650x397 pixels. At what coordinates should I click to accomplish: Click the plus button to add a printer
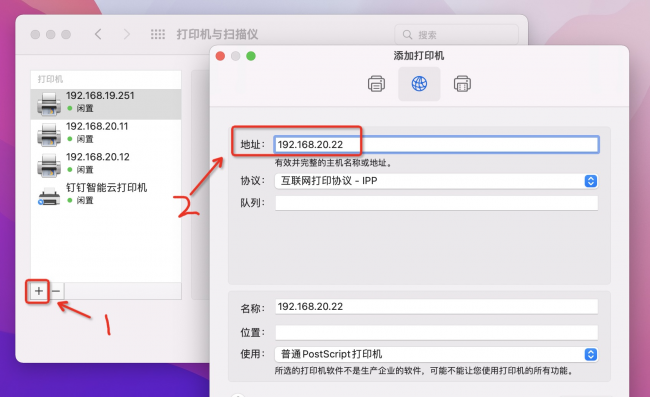coord(39,291)
